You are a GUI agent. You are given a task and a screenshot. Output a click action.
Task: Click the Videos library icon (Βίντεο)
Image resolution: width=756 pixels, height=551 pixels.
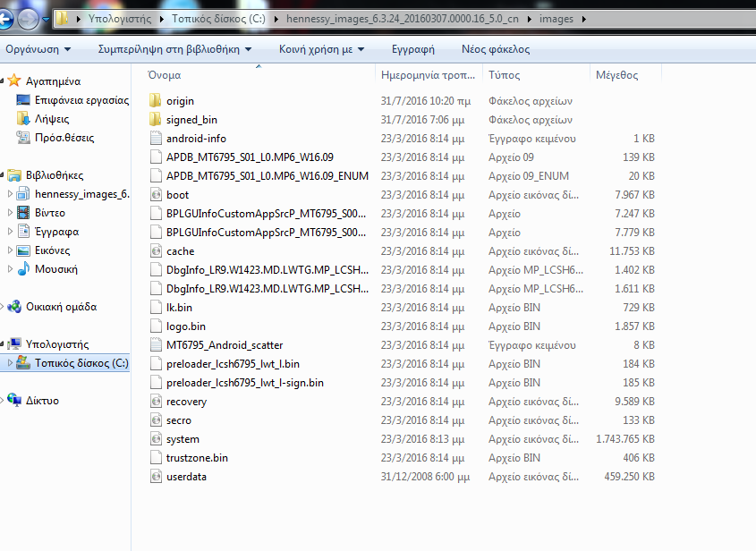pos(23,213)
